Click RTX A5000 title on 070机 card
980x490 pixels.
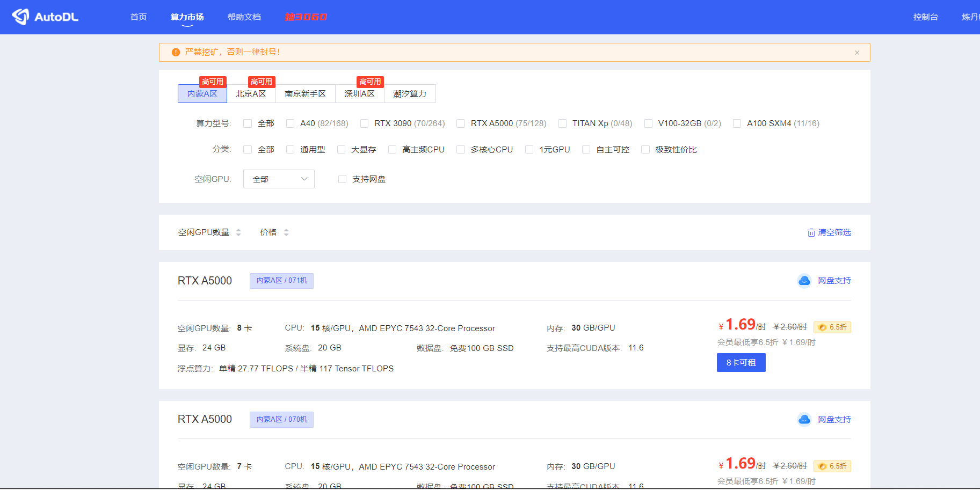205,419
